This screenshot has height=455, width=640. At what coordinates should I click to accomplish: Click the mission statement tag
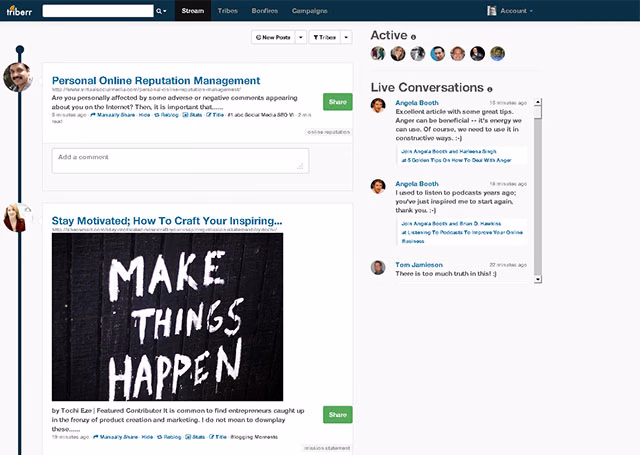(x=327, y=448)
